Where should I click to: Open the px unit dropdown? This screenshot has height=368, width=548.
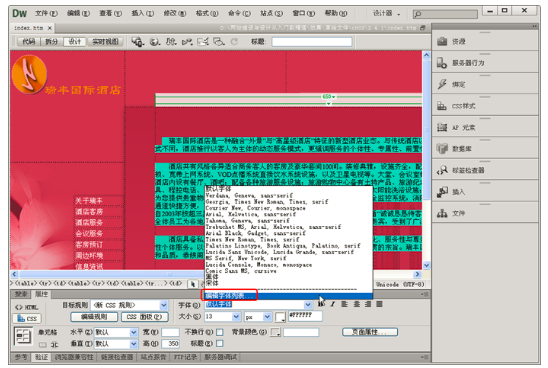(267, 317)
